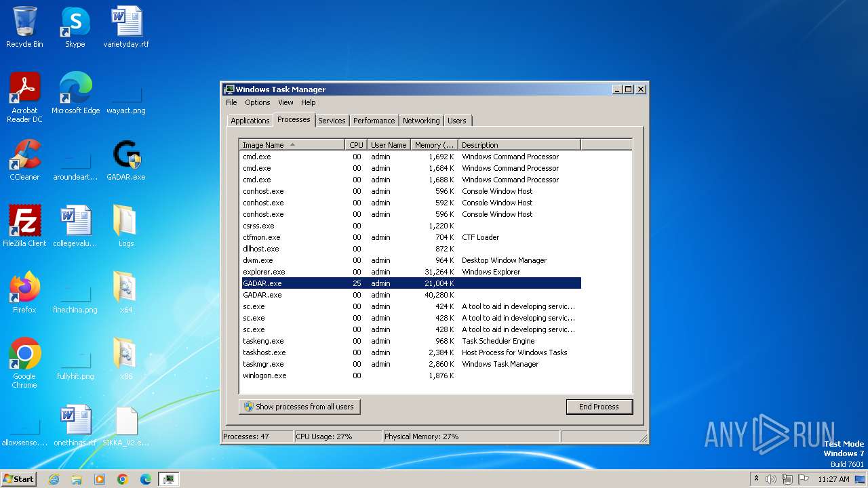Image resolution: width=868 pixels, height=488 pixels.
Task: Open CCleaner desktop shortcut
Action: (24, 160)
